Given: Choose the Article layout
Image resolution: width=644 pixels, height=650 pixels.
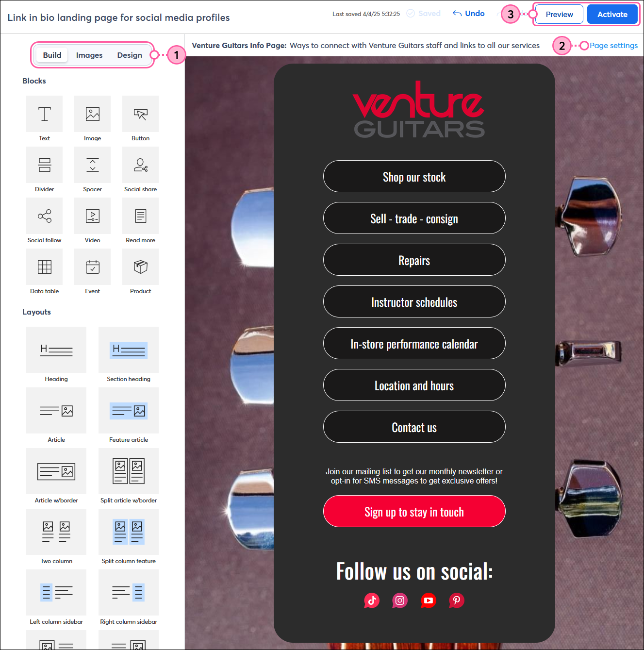Looking at the screenshot, I should pos(56,410).
